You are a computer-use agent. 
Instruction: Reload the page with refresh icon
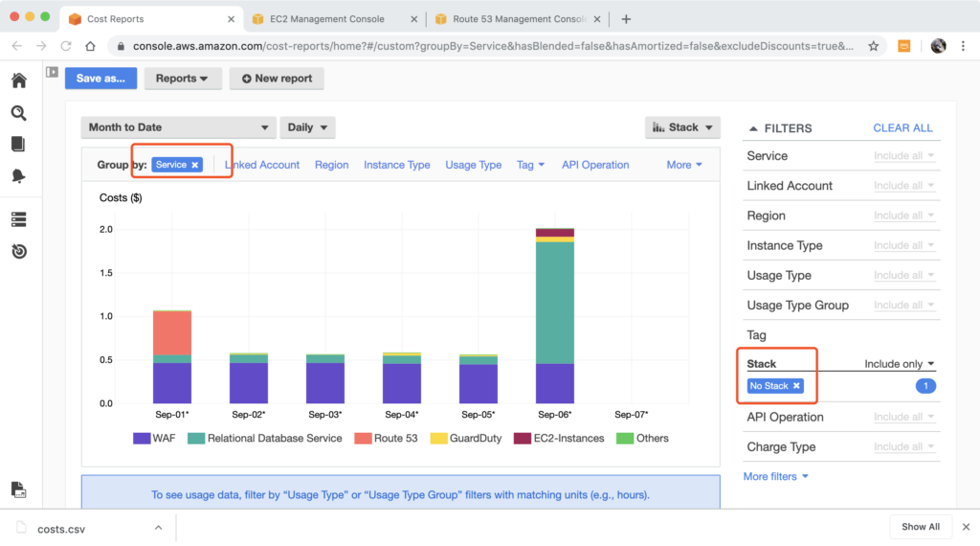pos(66,46)
